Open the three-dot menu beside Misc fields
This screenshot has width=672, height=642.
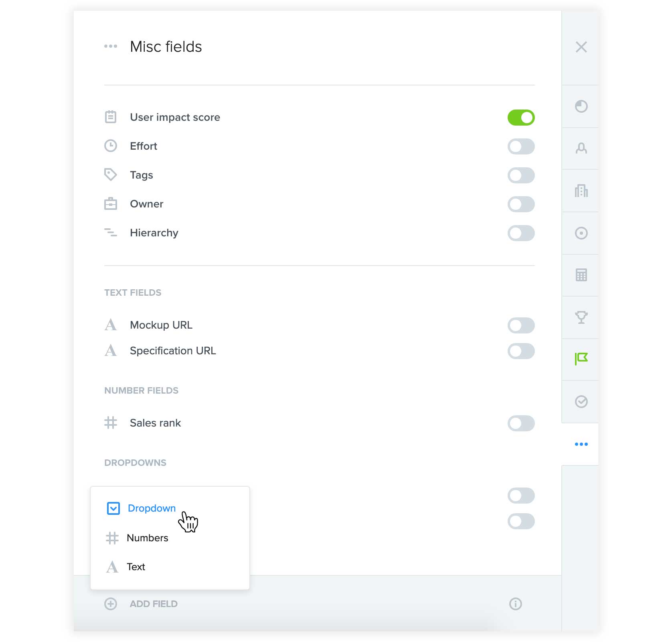[111, 46]
